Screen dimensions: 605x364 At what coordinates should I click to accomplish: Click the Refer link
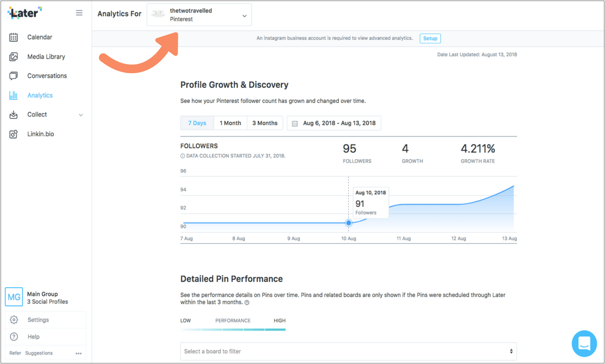16,353
